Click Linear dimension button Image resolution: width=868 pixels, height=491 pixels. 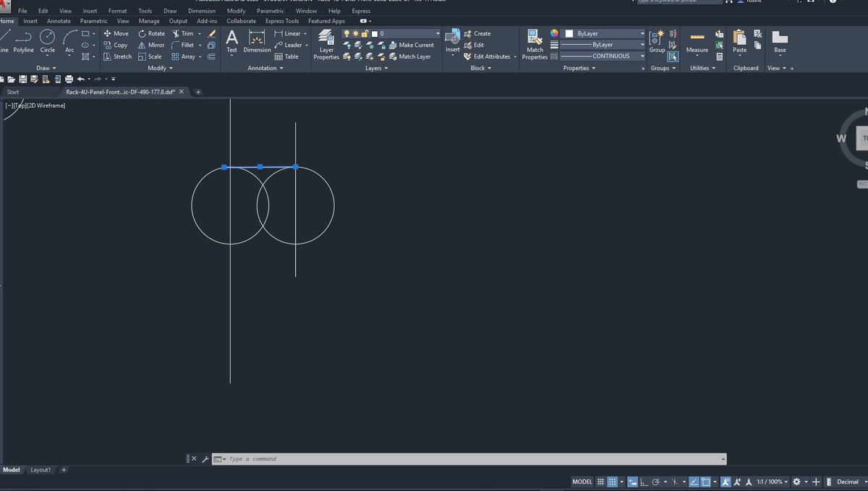288,33
